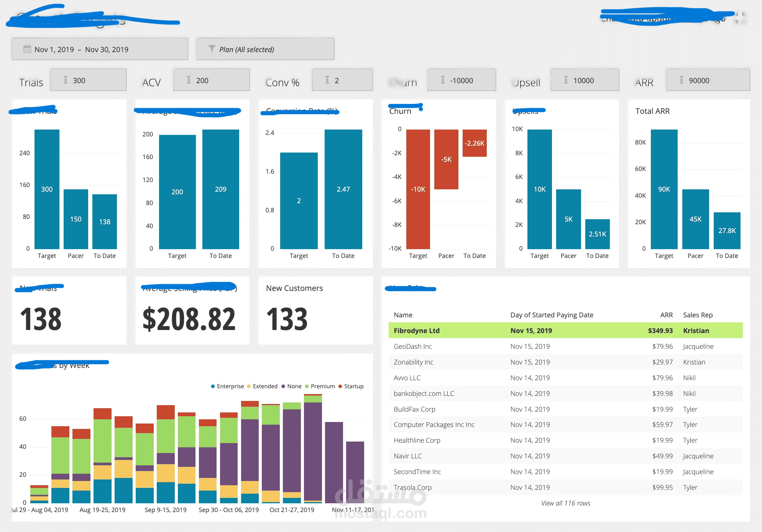This screenshot has height=532, width=762.
Task: Edit the Conv % target value 2
Action: [x=342, y=80]
